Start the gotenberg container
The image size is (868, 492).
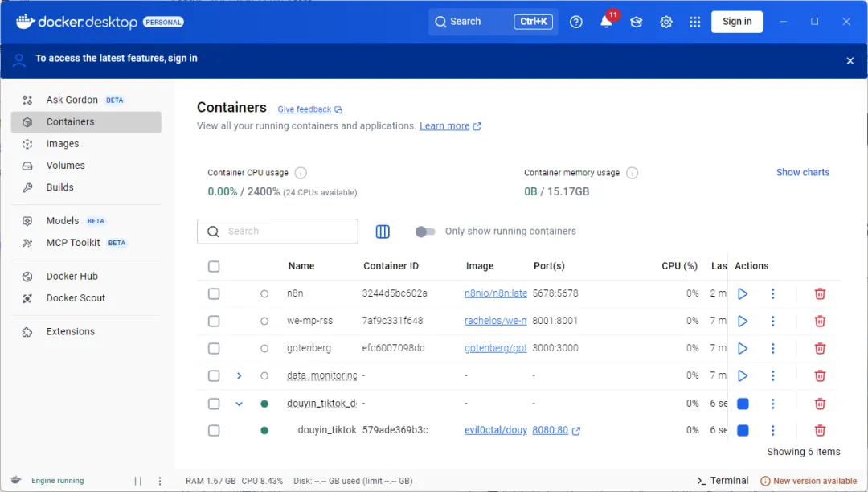coord(743,349)
